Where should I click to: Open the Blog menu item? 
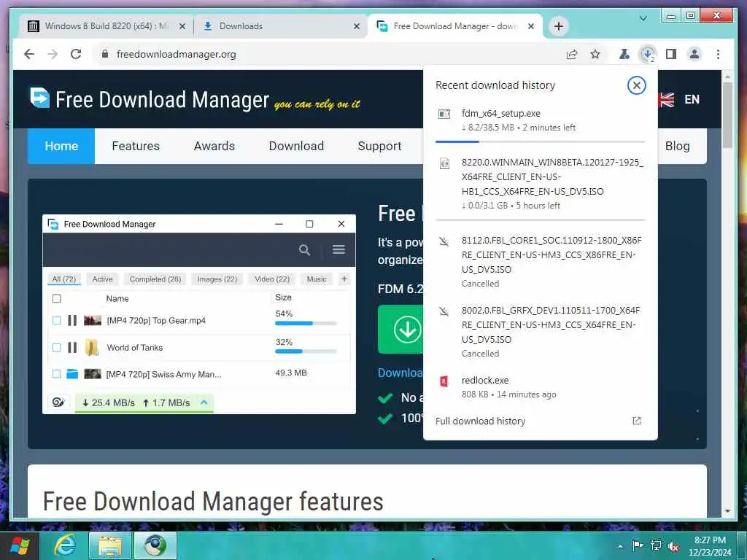[x=678, y=146]
